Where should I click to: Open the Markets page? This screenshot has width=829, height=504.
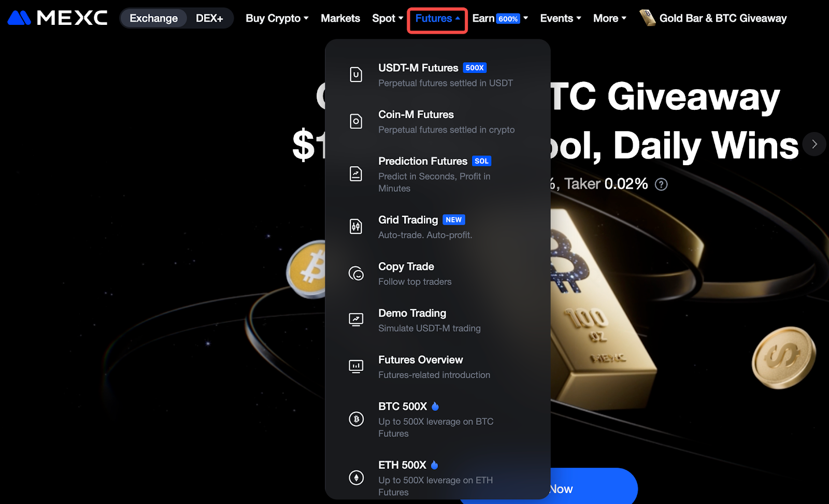click(x=340, y=18)
